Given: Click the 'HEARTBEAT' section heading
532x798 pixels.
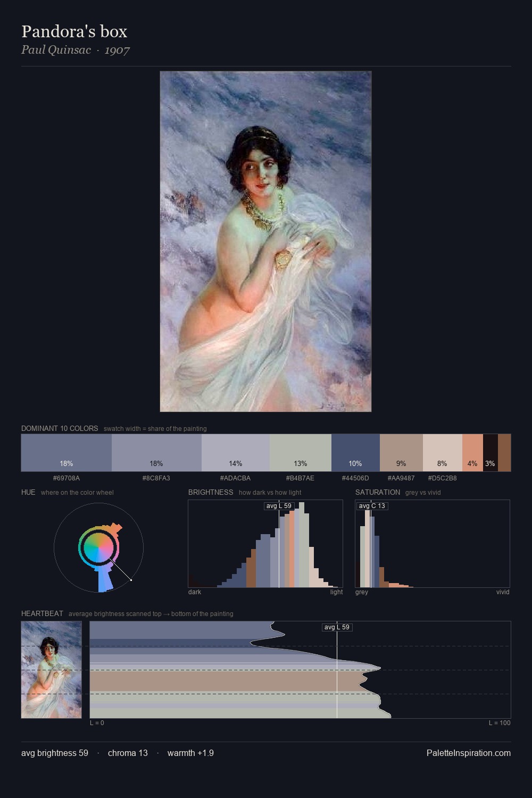Looking at the screenshot, I should (x=42, y=613).
